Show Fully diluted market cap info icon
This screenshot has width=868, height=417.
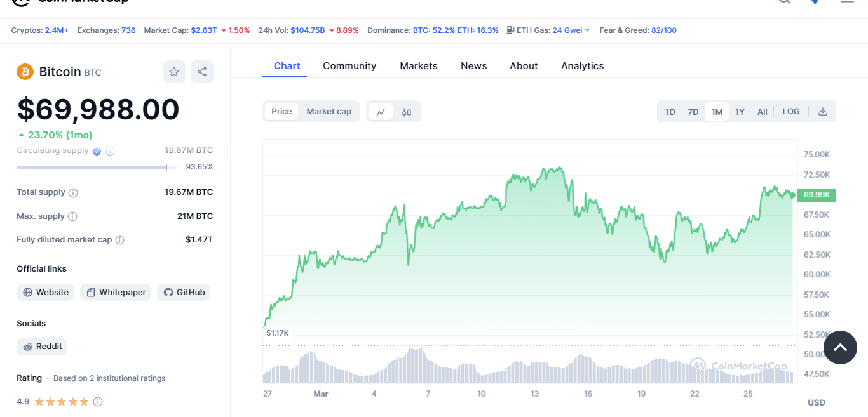tap(119, 240)
